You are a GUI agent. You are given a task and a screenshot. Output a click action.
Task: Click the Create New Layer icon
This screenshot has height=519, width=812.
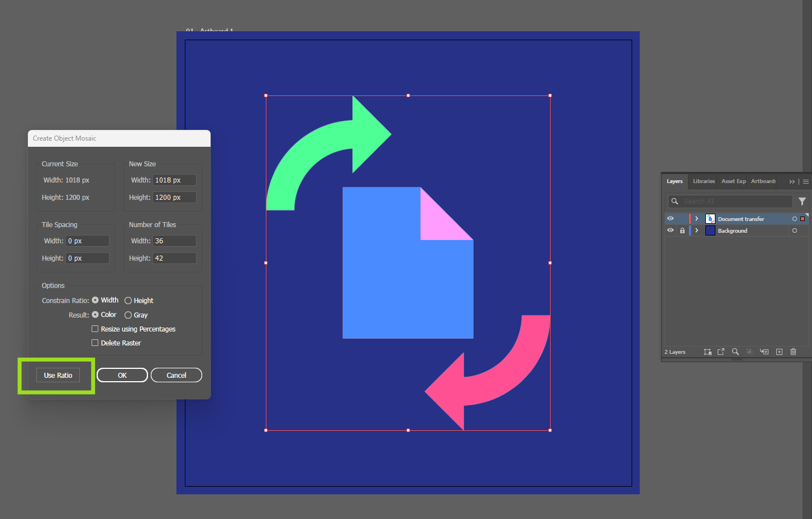coord(779,352)
